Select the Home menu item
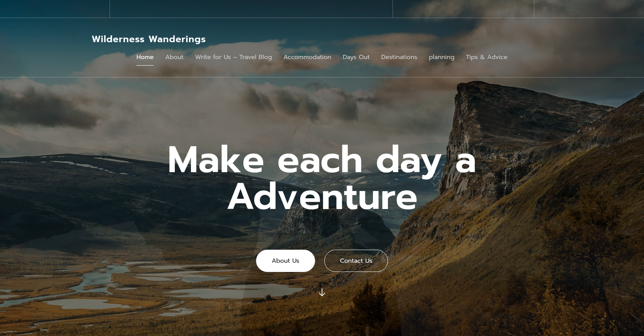The image size is (644, 336). pos(145,57)
